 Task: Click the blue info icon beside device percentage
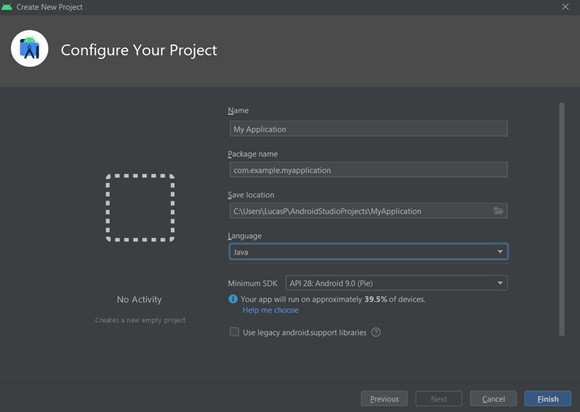coord(233,299)
